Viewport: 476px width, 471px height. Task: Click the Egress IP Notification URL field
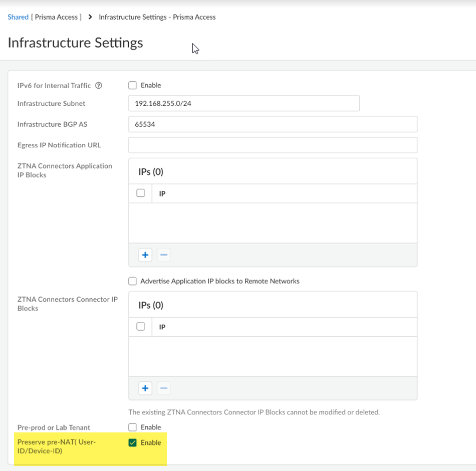point(273,145)
